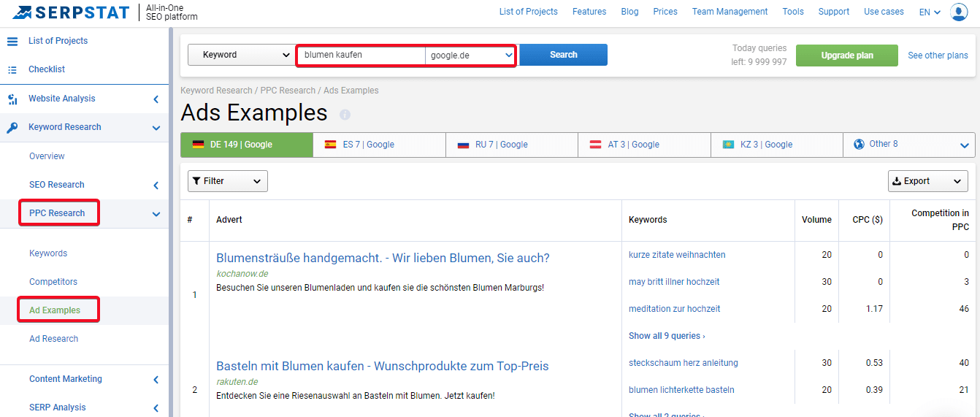The width and height of the screenshot is (980, 417).
Task: Open Prices in the top navigation
Action: 665,12
